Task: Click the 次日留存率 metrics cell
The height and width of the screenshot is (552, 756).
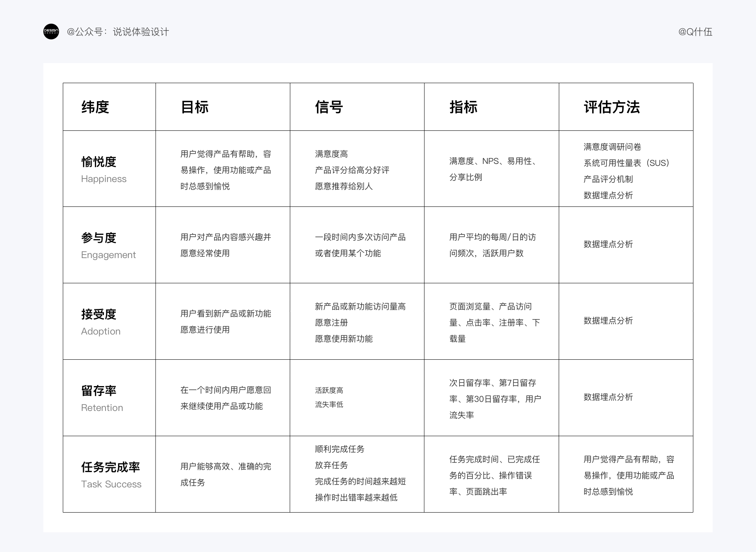Action: pyautogui.click(x=495, y=399)
